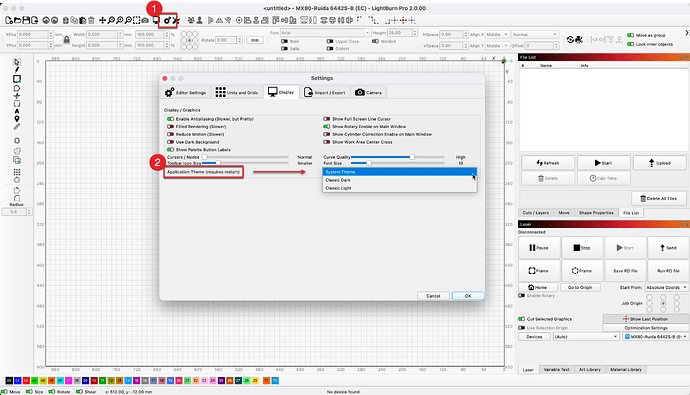Select Classic Light theme option

coord(400,188)
